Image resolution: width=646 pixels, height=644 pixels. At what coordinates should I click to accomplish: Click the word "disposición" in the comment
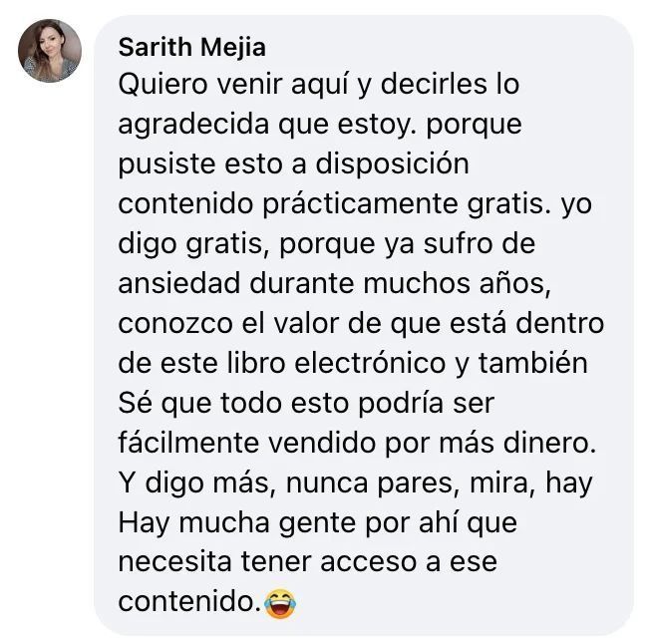point(392,164)
